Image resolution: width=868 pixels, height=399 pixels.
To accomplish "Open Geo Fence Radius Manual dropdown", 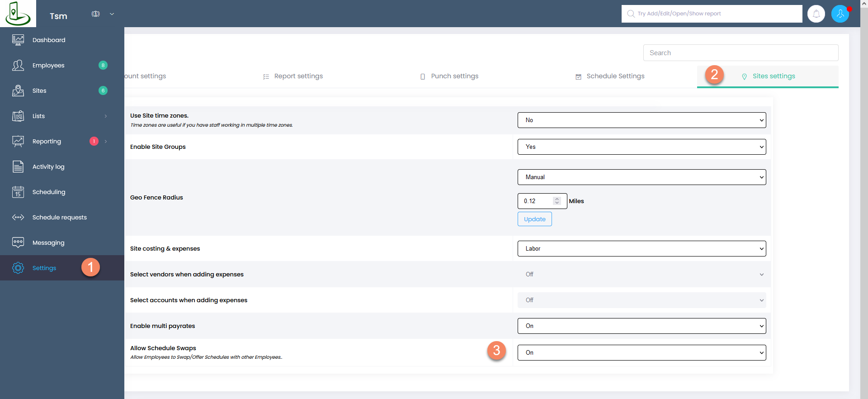I will (x=642, y=177).
